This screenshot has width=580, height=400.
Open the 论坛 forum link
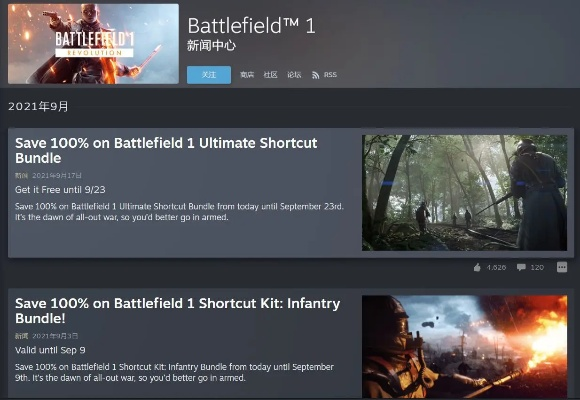[x=294, y=75]
